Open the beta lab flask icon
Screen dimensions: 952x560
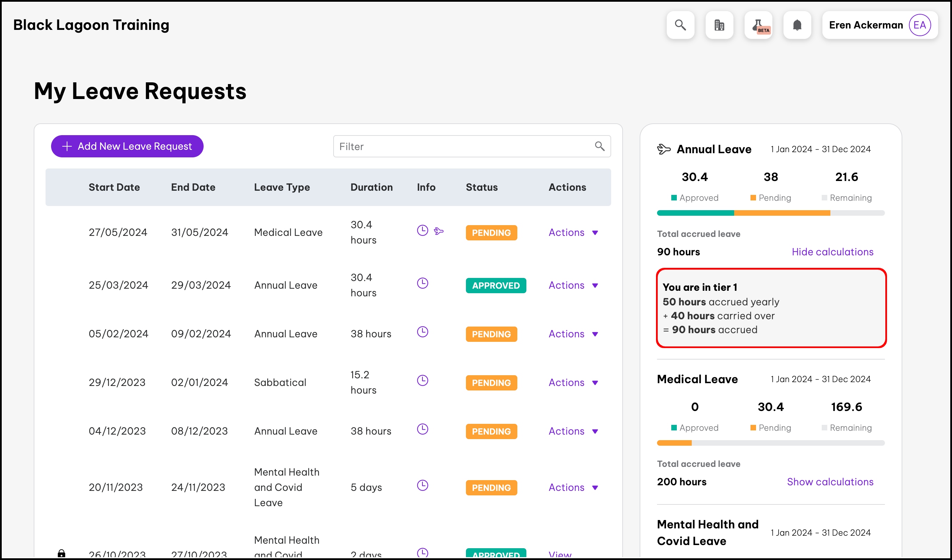[758, 25]
